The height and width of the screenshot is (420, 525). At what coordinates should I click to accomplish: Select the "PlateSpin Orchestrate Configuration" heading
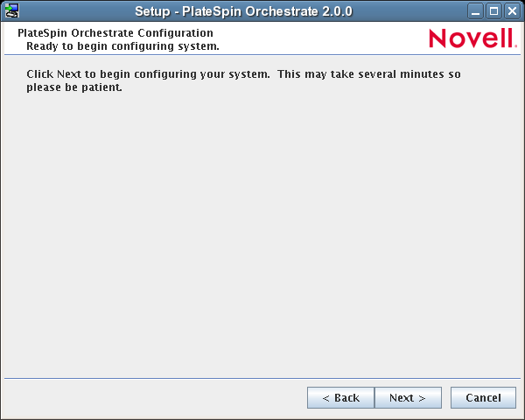115,33
